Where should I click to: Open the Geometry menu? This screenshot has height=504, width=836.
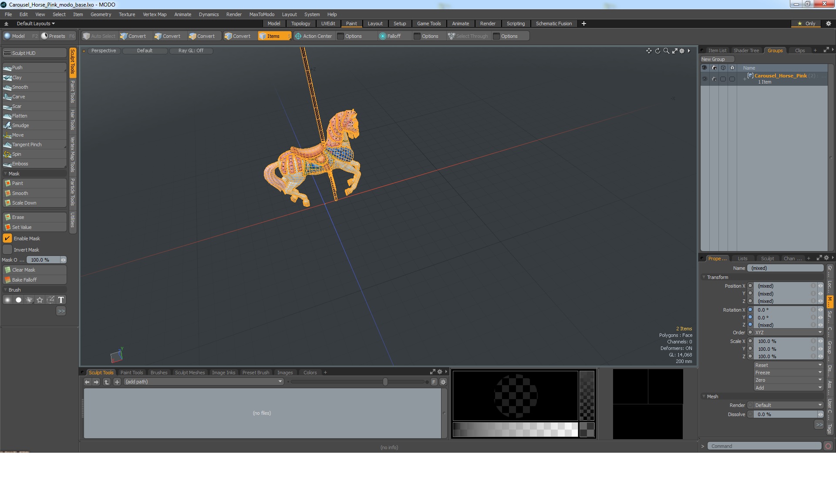pyautogui.click(x=101, y=14)
